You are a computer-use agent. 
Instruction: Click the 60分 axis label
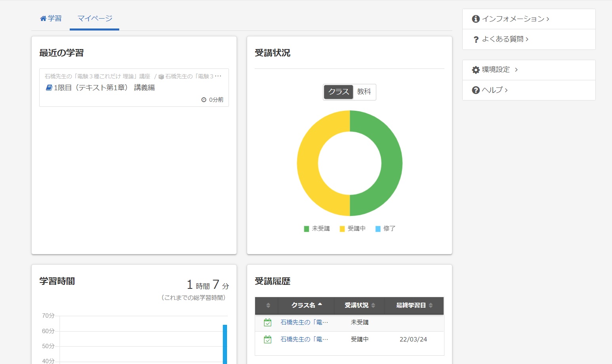(48, 331)
